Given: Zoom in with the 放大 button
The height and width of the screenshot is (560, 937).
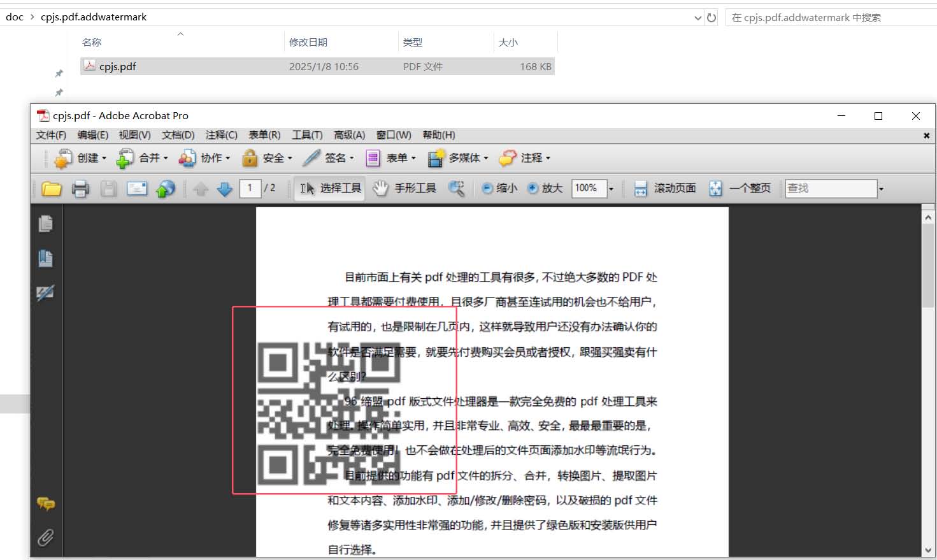Looking at the screenshot, I should click(545, 188).
